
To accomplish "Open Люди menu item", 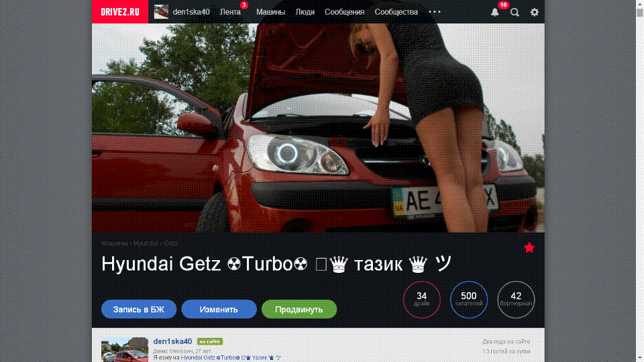I will click(305, 12).
